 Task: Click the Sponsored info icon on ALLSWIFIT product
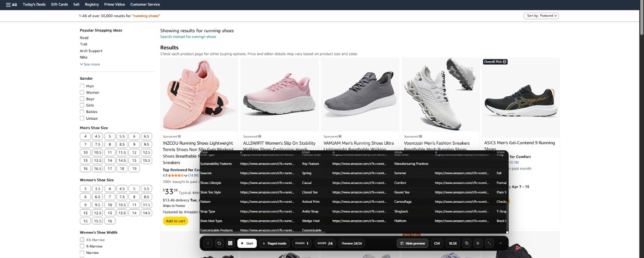click(x=260, y=136)
